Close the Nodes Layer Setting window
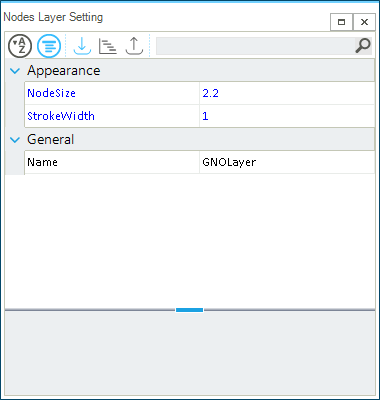 click(364, 22)
